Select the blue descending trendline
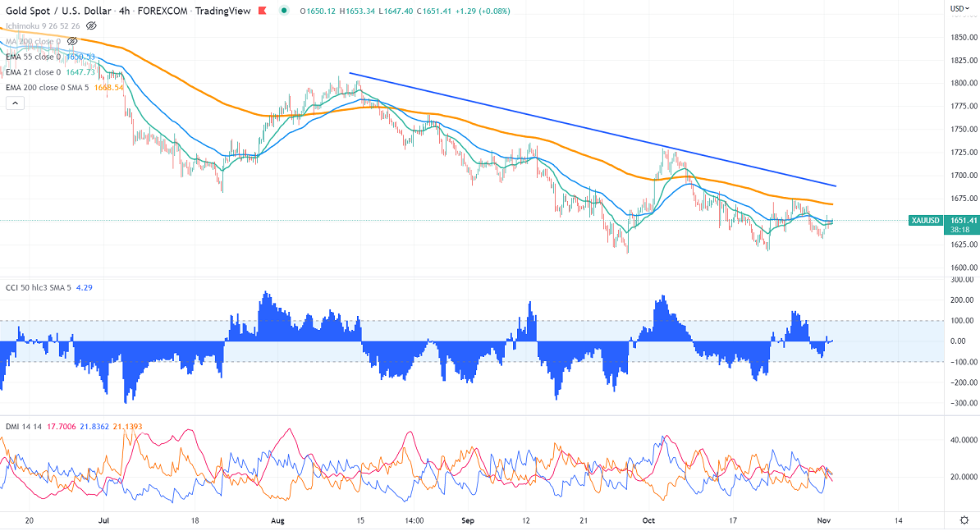The width and height of the screenshot is (980, 531). 593,130
